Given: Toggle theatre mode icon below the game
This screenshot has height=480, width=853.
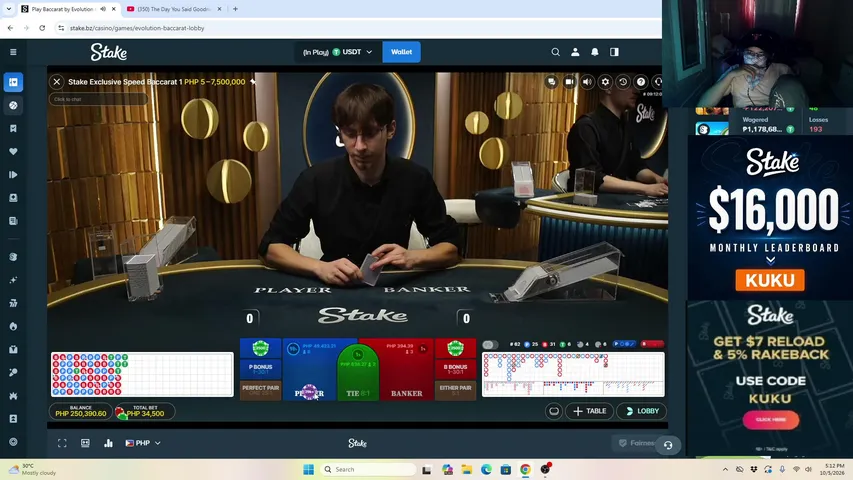Looking at the screenshot, I should pos(85,443).
